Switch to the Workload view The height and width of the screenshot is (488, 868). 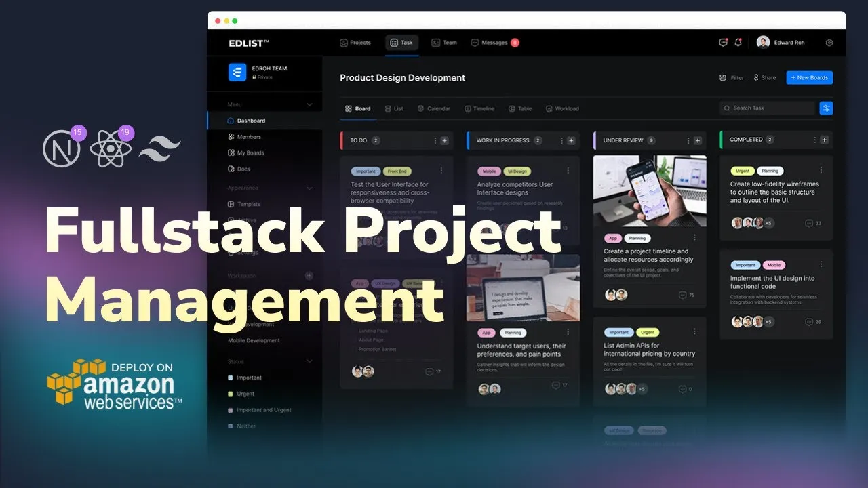562,108
